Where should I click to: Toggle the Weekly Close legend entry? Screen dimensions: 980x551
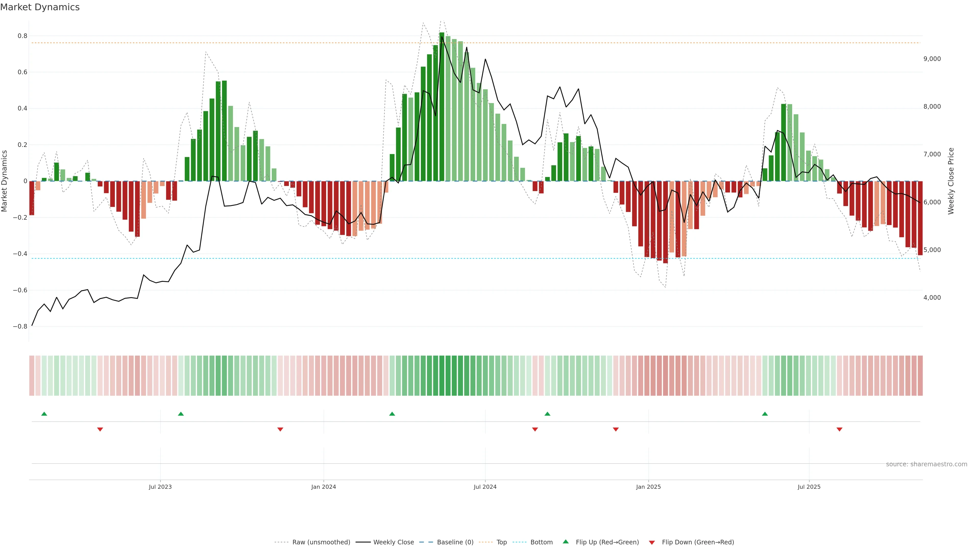click(393, 542)
